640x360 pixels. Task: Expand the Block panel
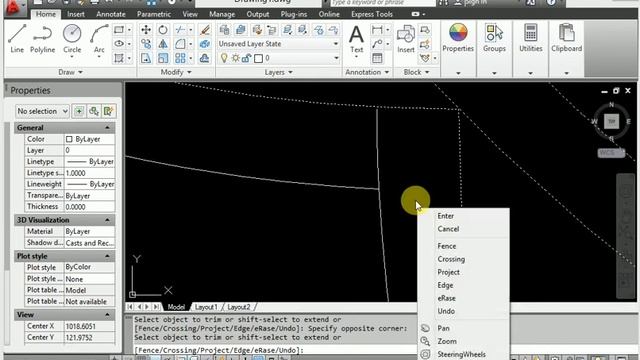[416, 72]
